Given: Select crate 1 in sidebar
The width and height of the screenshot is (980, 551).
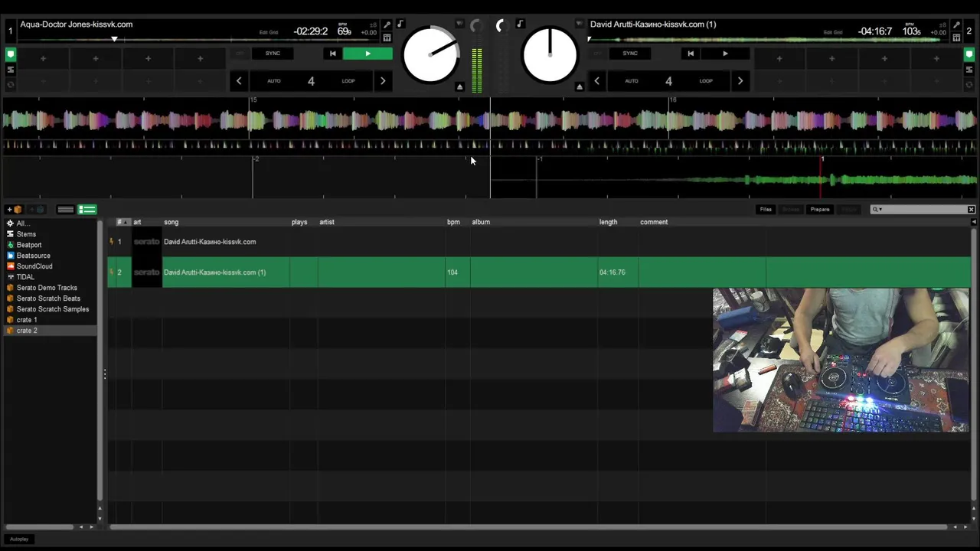Looking at the screenshot, I should point(27,320).
